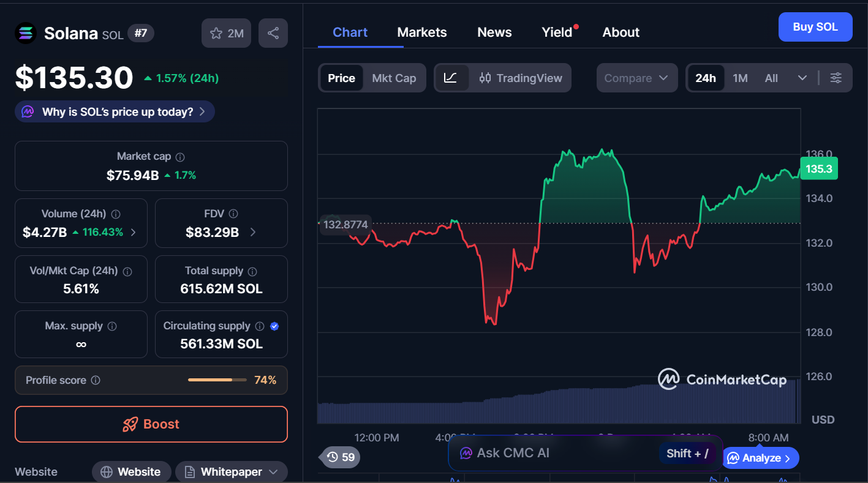Image resolution: width=868 pixels, height=483 pixels.
Task: Open the chevron next to All timeframe
Action: point(802,78)
